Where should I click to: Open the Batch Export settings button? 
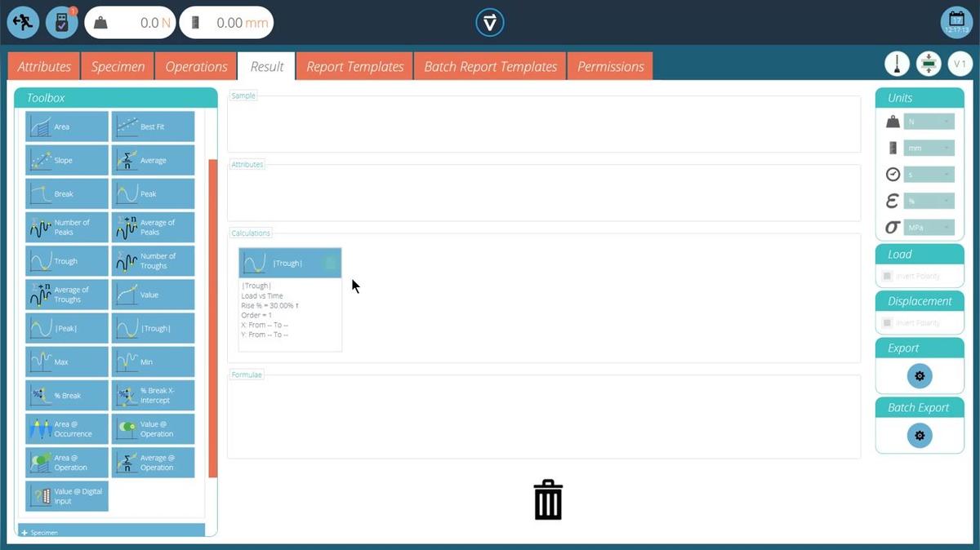(920, 436)
